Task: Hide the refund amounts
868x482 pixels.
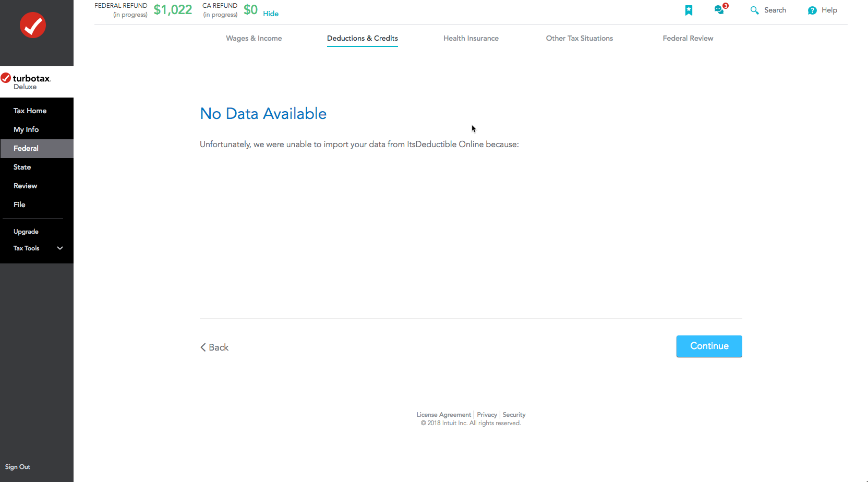Action: tap(271, 14)
